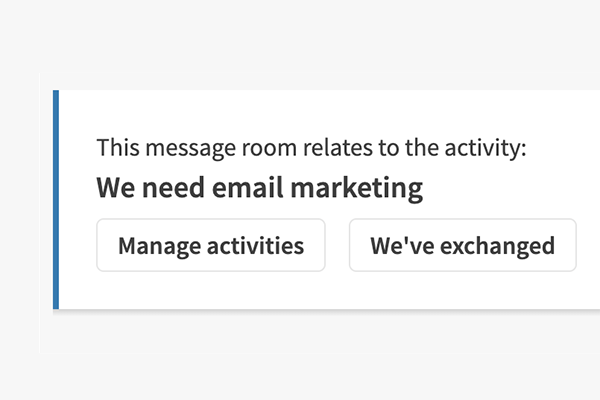Click the Manage activities button
The width and height of the screenshot is (600, 400).
(211, 245)
